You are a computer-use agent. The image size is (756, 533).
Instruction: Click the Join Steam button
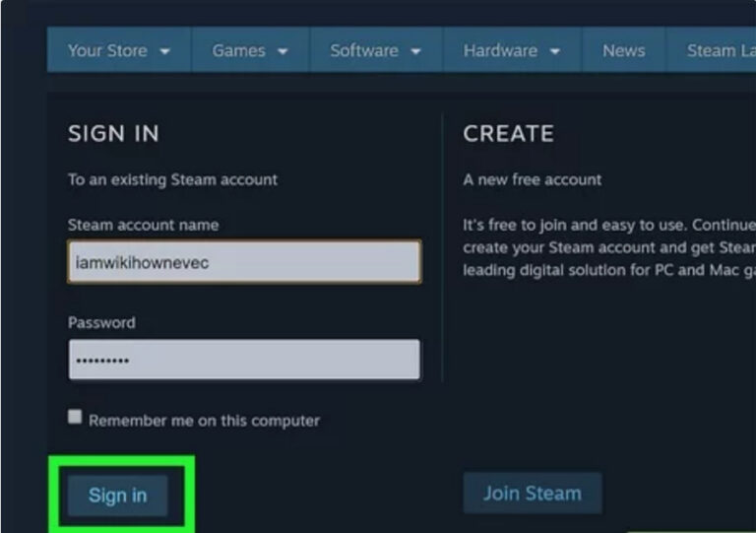532,494
